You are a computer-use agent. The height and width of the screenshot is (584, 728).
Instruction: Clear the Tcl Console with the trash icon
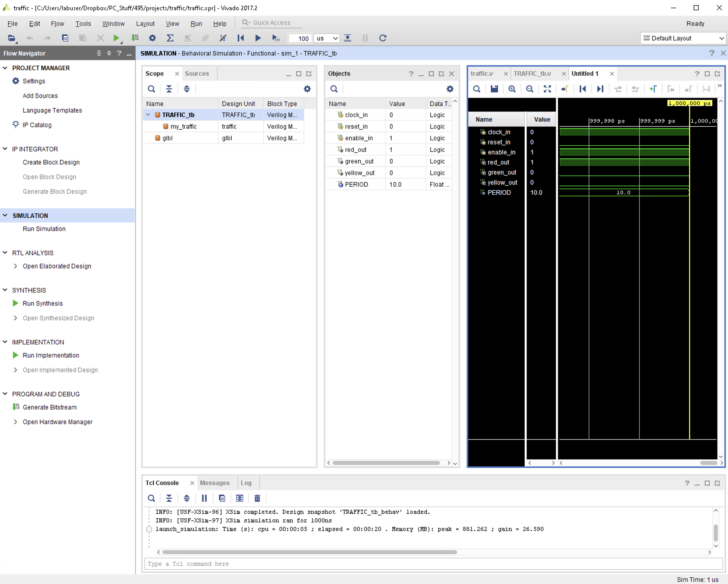click(x=257, y=498)
